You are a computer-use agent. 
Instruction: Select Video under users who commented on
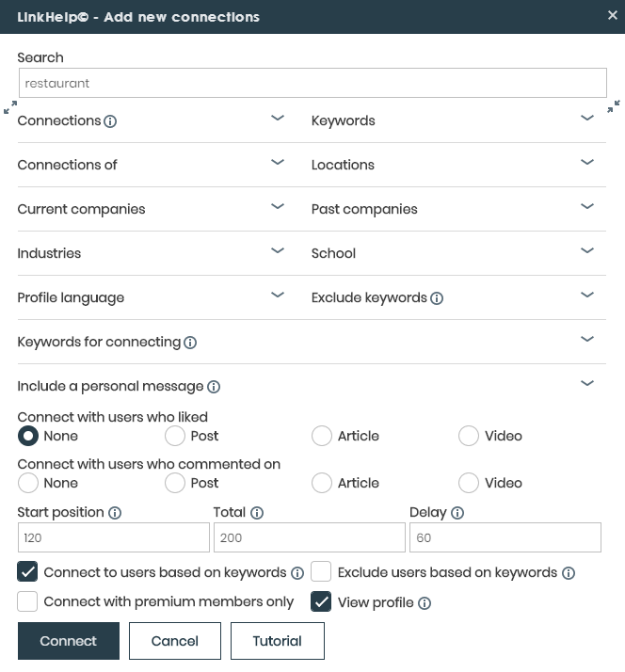pos(469,483)
